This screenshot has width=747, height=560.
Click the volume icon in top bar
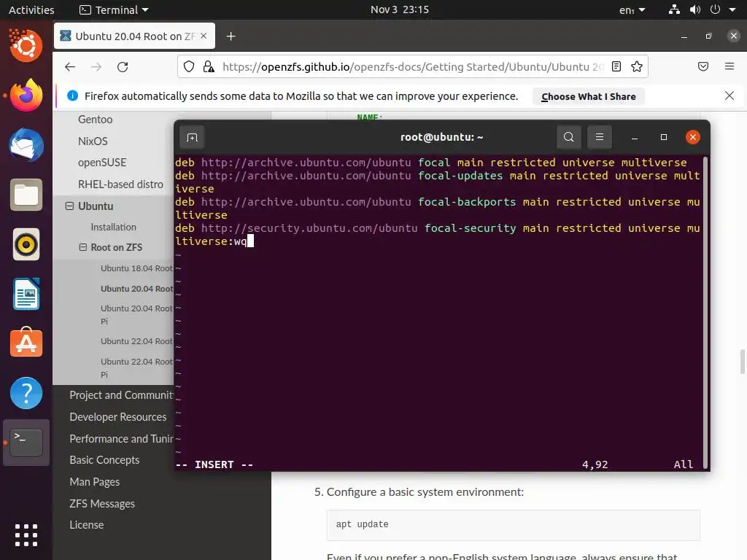click(x=694, y=9)
